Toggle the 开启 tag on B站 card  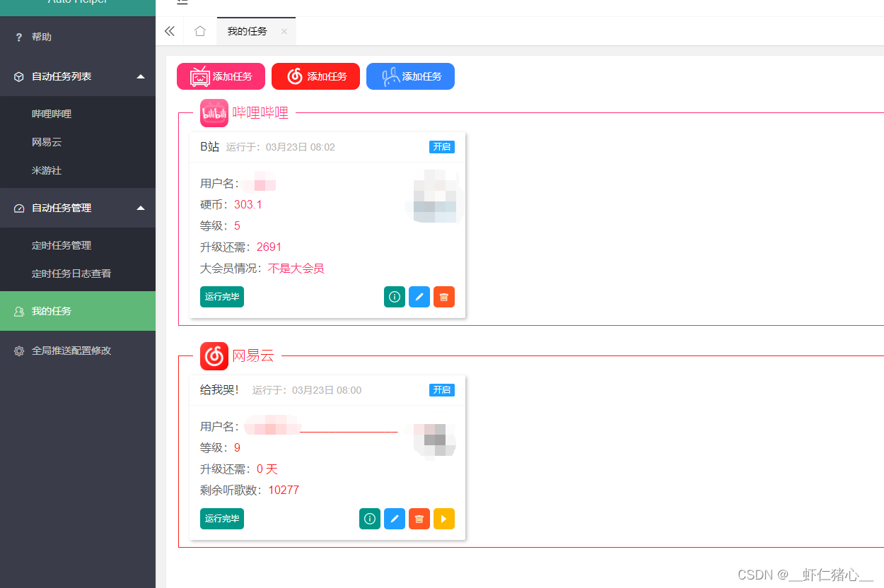coord(442,147)
